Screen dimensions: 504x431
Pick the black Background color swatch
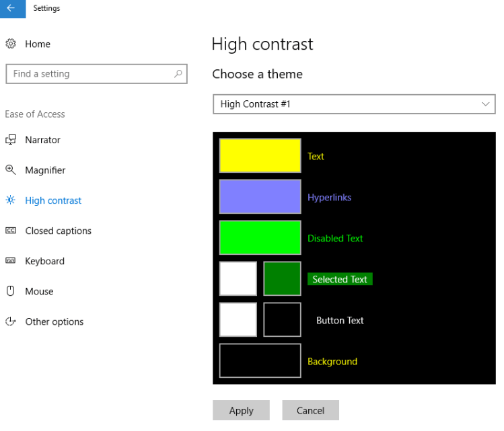click(x=260, y=360)
